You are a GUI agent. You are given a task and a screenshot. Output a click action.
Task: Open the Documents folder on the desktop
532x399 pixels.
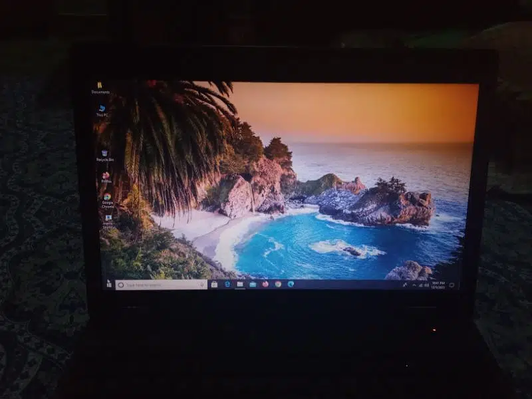click(100, 86)
